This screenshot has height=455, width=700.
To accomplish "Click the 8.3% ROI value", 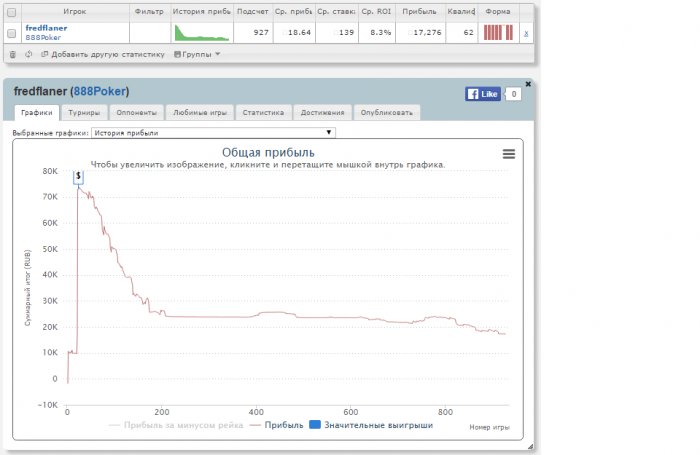I will point(381,33).
